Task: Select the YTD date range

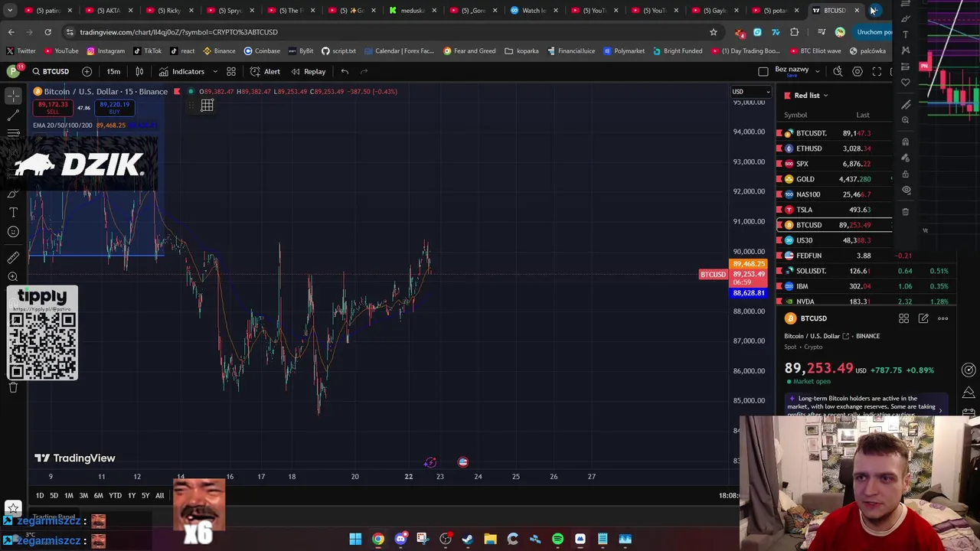Action: coord(115,496)
